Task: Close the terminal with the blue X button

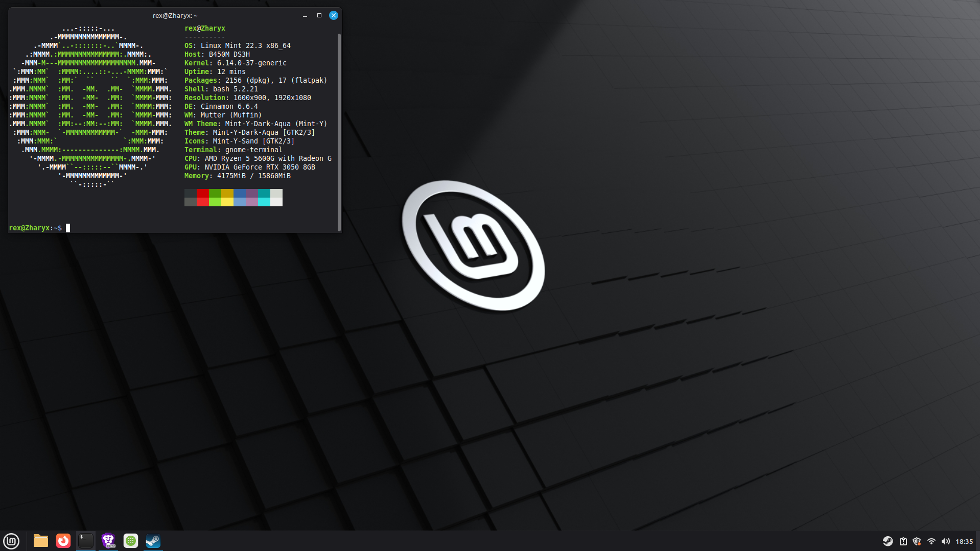Action: point(334,15)
